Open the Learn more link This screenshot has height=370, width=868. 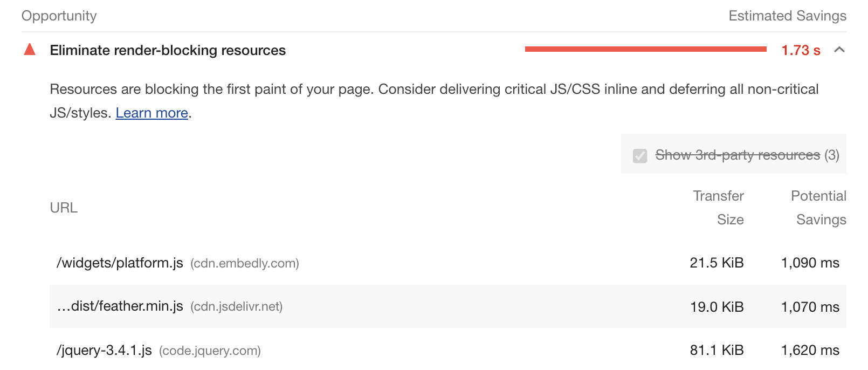151,113
